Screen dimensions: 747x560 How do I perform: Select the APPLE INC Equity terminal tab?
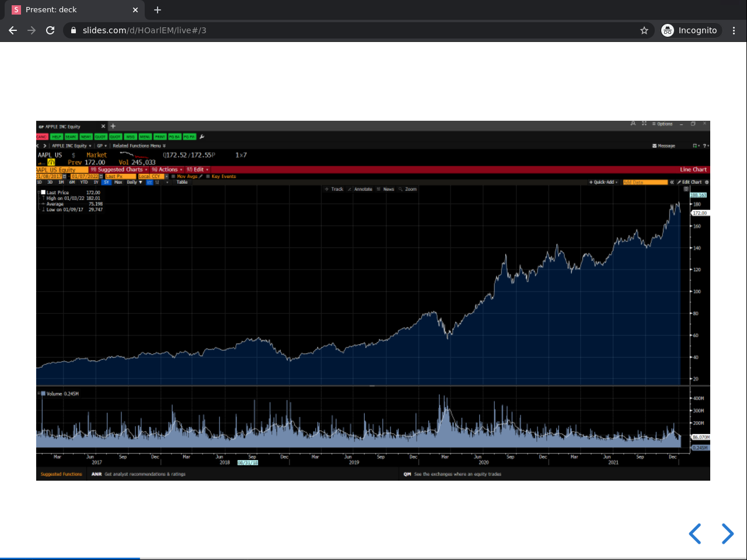click(x=63, y=127)
